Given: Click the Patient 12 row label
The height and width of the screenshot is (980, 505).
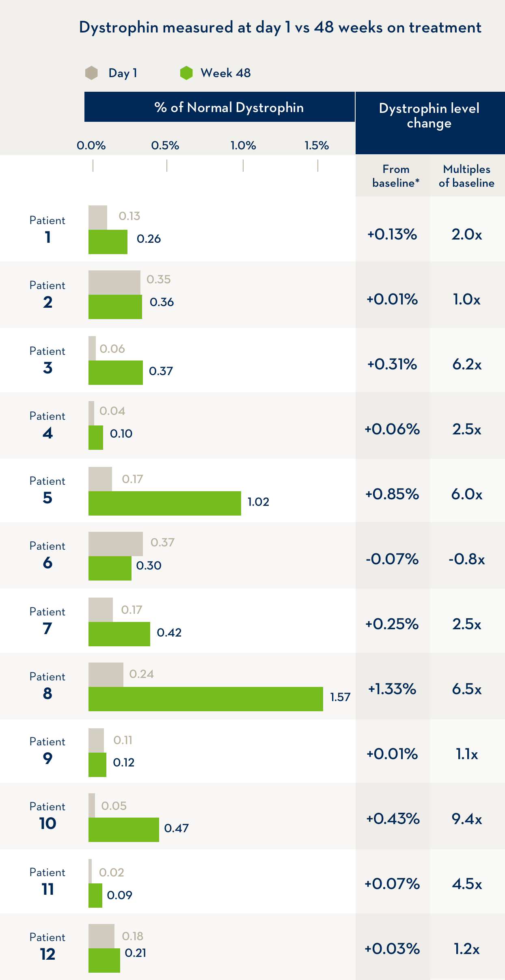Looking at the screenshot, I should click(47, 946).
